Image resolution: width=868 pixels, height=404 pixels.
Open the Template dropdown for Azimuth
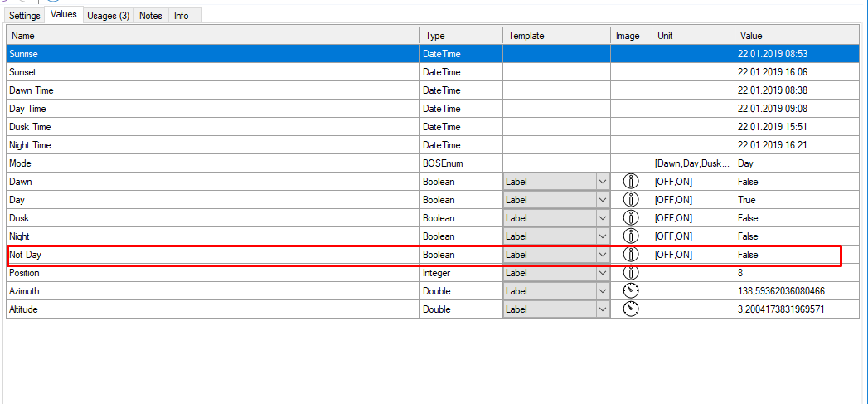[602, 291]
